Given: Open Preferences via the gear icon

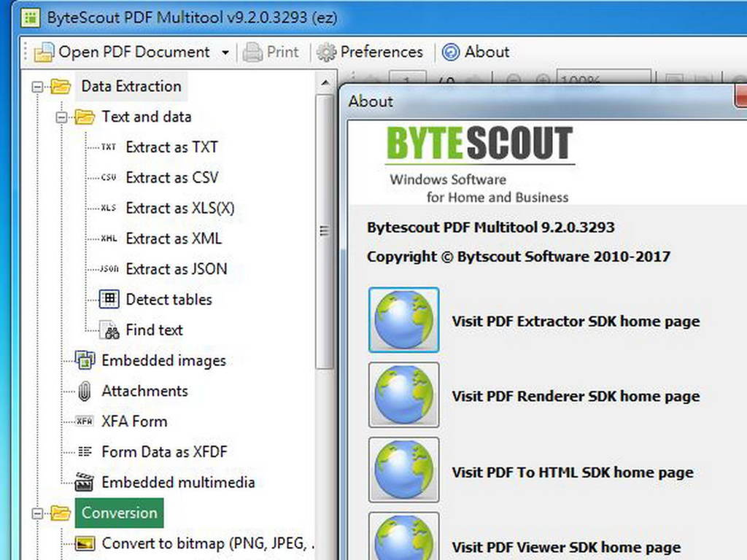Looking at the screenshot, I should tap(326, 52).
